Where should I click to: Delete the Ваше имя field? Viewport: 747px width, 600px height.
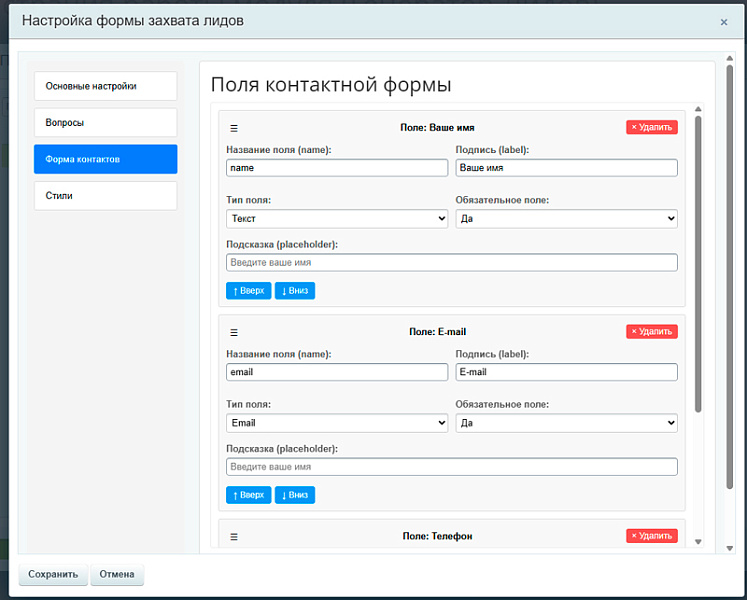pos(651,127)
